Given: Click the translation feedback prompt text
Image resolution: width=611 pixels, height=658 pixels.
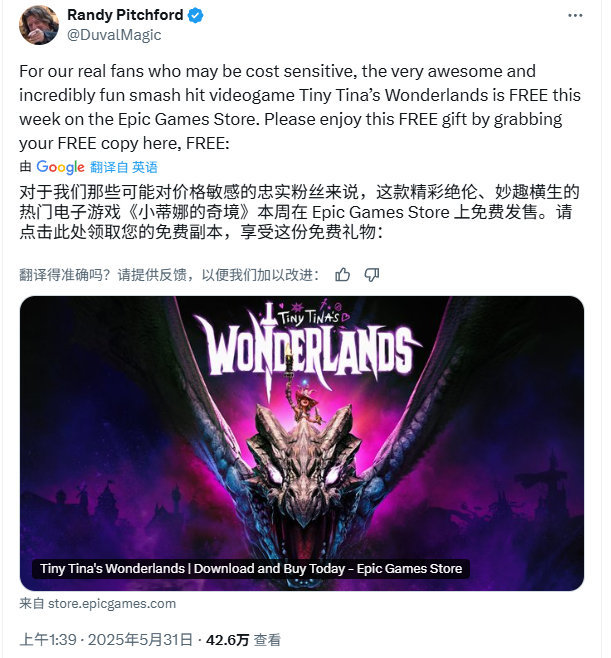Looking at the screenshot, I should pyautogui.click(x=169, y=275).
